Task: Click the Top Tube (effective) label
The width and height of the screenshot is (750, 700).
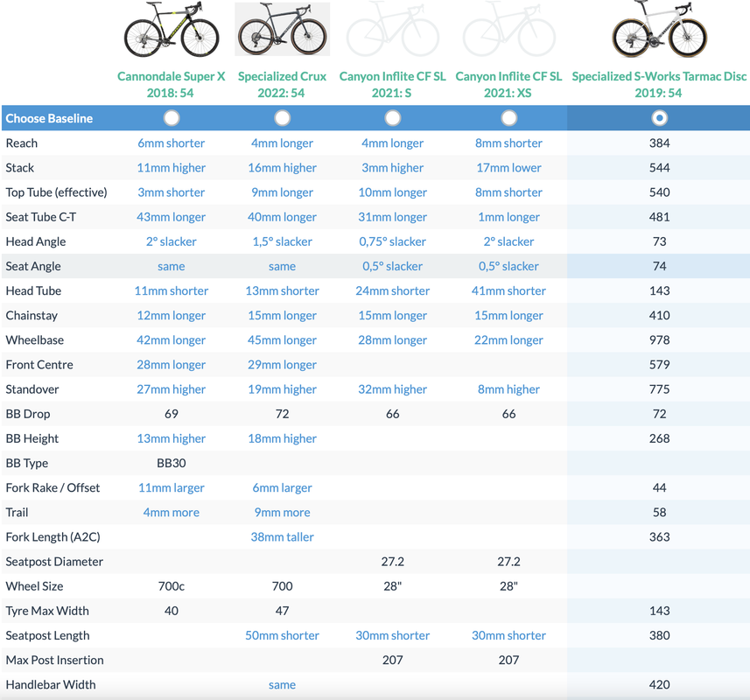Action: 56,192
